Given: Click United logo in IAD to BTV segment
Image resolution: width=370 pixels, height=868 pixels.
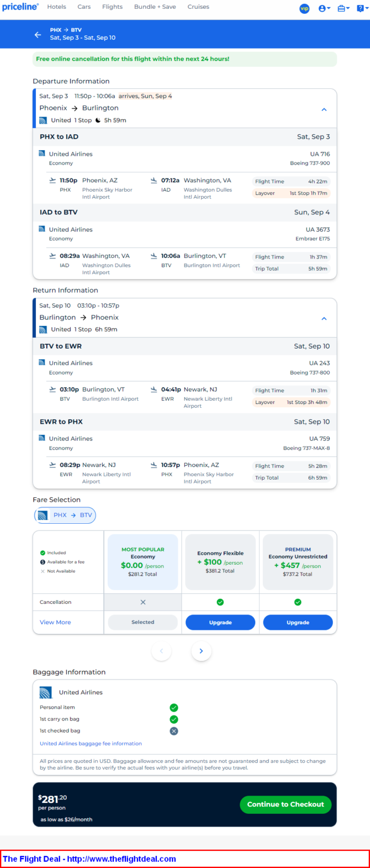Looking at the screenshot, I should tap(42, 229).
